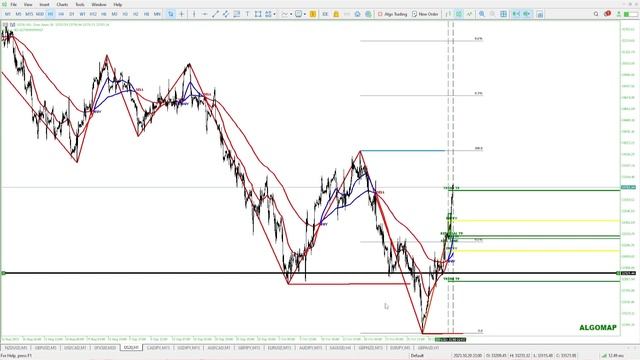Screen dimensions: 640x360
Task: Switch to the USDCAD,M1 chart tab
Action: 75,348
